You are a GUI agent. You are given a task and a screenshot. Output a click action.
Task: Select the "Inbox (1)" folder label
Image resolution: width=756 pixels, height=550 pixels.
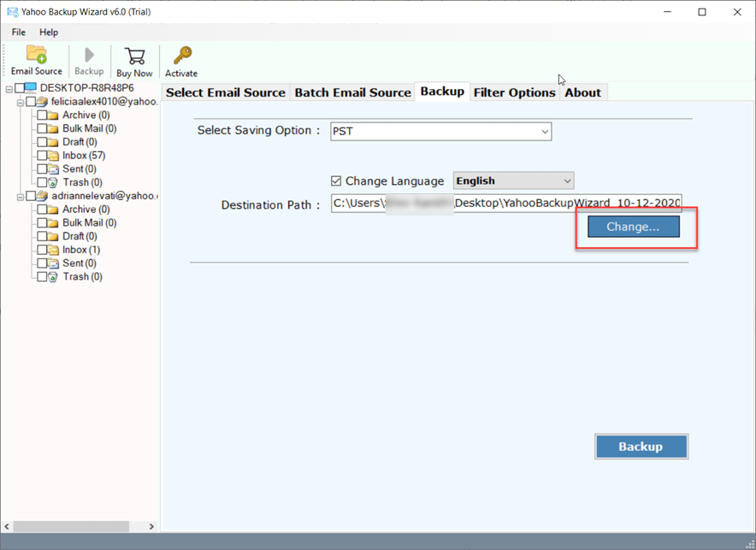click(81, 250)
